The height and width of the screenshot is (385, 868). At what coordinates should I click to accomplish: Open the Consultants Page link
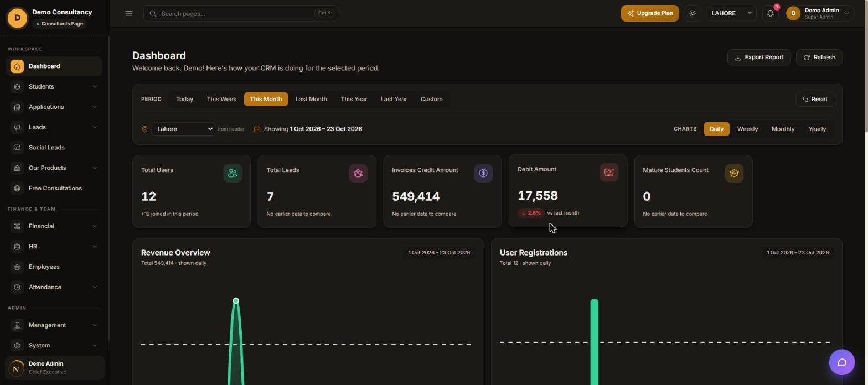point(59,24)
